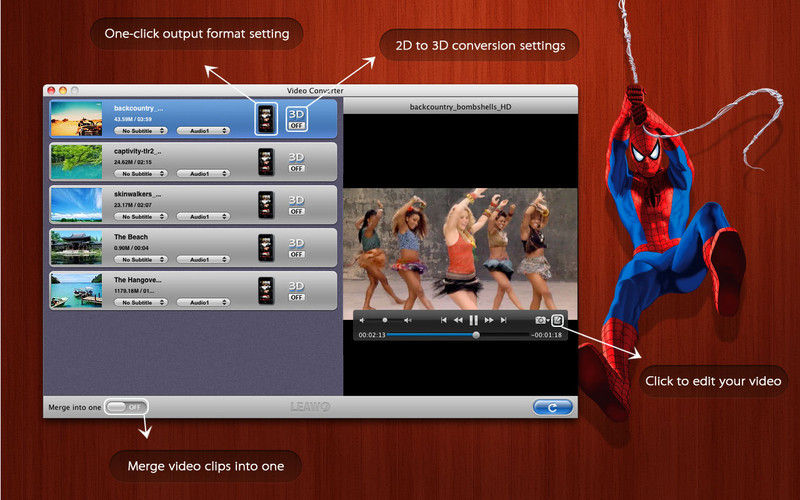Viewport: 800px width, 500px height.
Task: Turn on the Merge into one switch
Action: (x=127, y=407)
